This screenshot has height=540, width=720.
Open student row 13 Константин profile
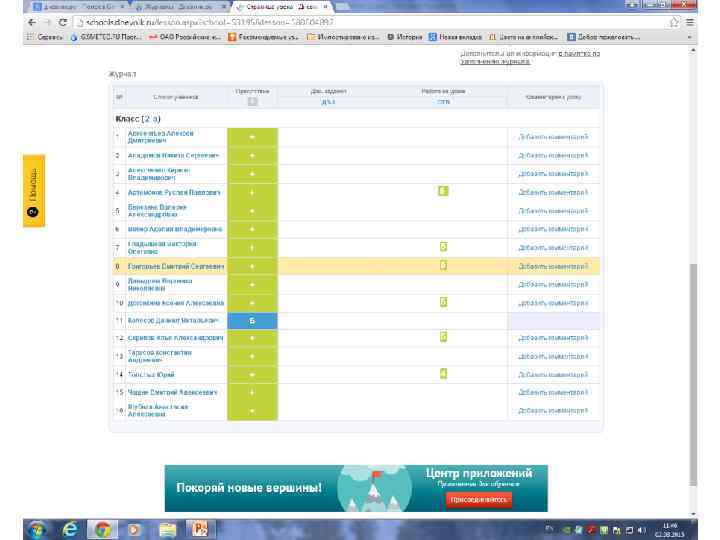[x=159, y=356]
